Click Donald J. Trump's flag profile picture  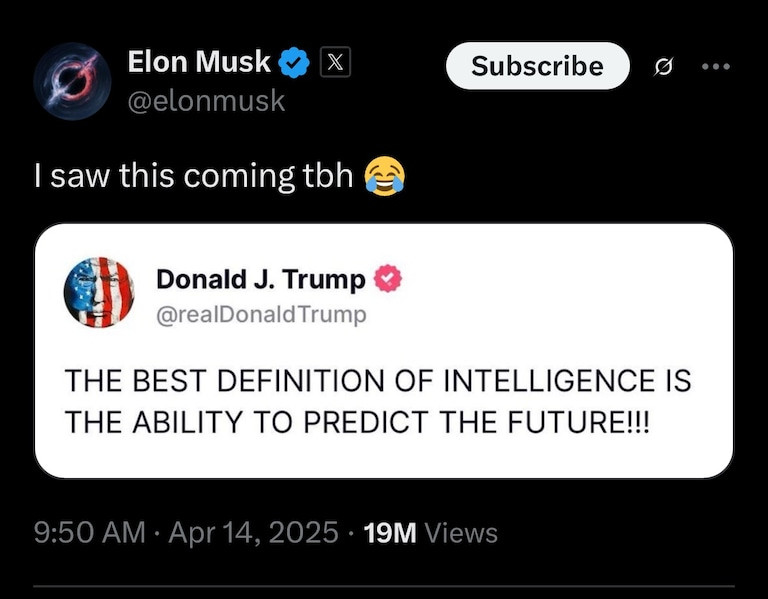99,292
